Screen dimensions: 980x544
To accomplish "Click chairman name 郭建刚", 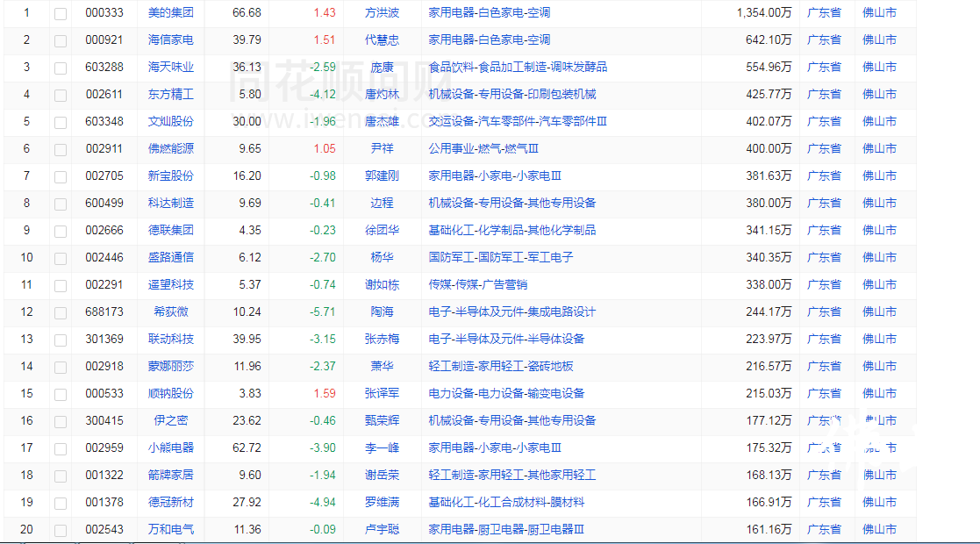I will [382, 175].
